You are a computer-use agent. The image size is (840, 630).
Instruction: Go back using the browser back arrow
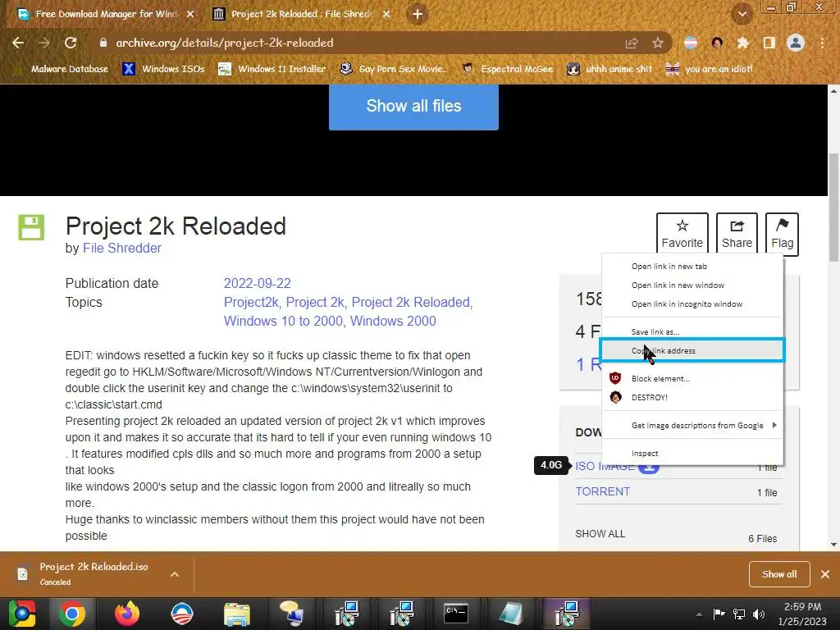18,43
